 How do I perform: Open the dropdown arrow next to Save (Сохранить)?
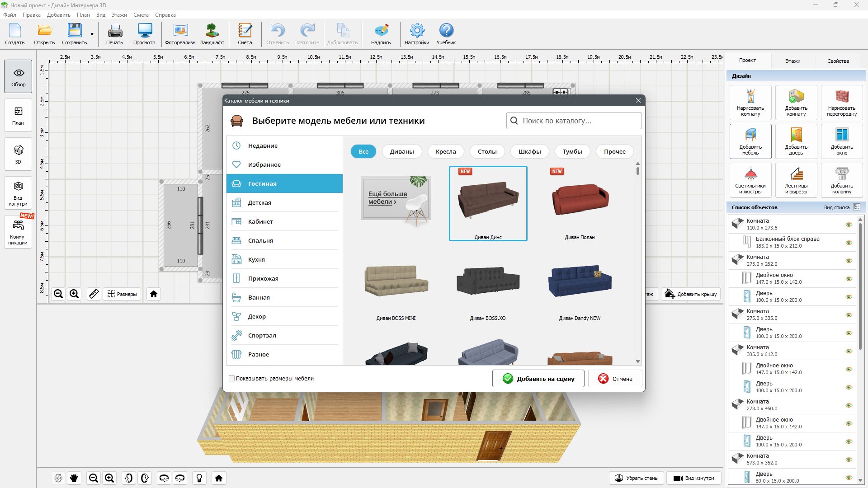click(x=92, y=34)
